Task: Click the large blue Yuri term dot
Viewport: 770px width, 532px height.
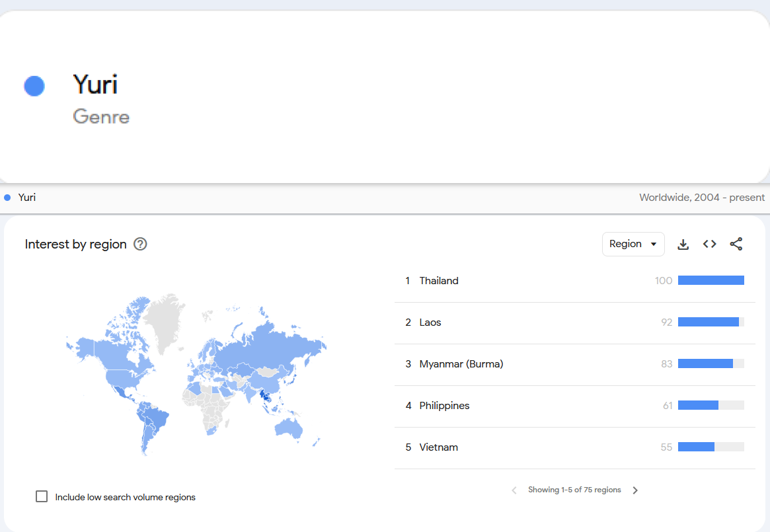Action: tap(34, 86)
